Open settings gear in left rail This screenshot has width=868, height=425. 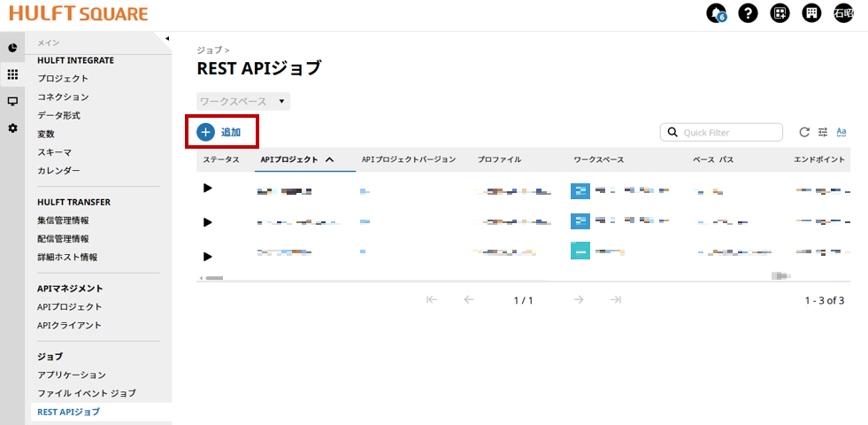tap(12, 128)
